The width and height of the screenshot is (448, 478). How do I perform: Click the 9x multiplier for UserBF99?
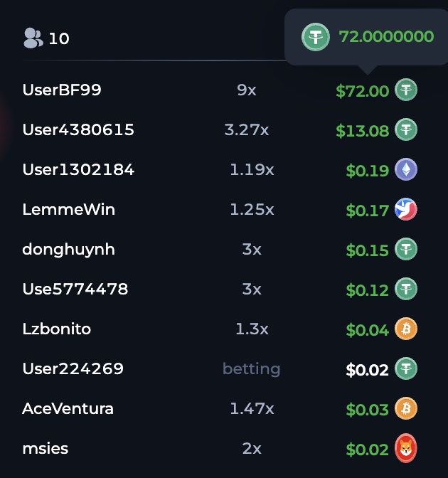(x=247, y=90)
